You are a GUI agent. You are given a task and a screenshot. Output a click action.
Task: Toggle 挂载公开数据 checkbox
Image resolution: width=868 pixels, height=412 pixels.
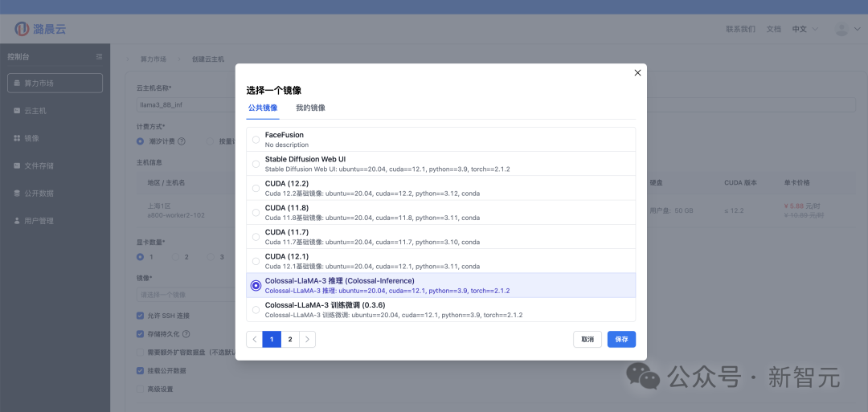pyautogui.click(x=140, y=370)
